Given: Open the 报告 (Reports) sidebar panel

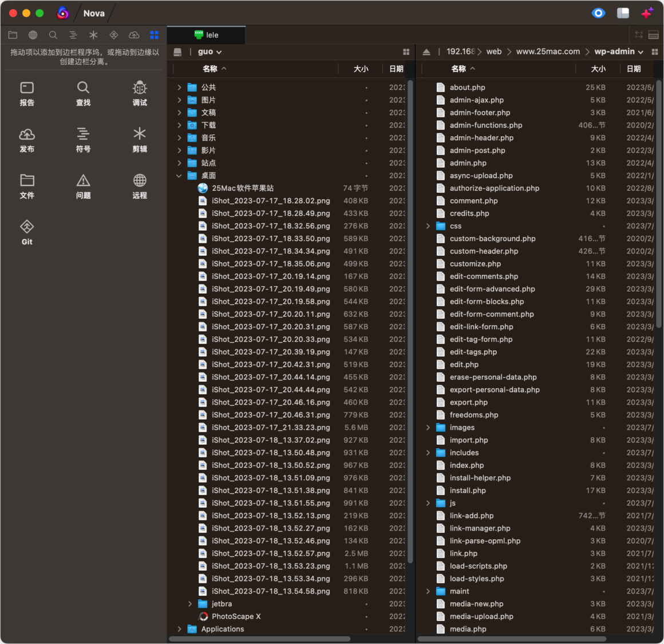Looking at the screenshot, I should coord(27,93).
